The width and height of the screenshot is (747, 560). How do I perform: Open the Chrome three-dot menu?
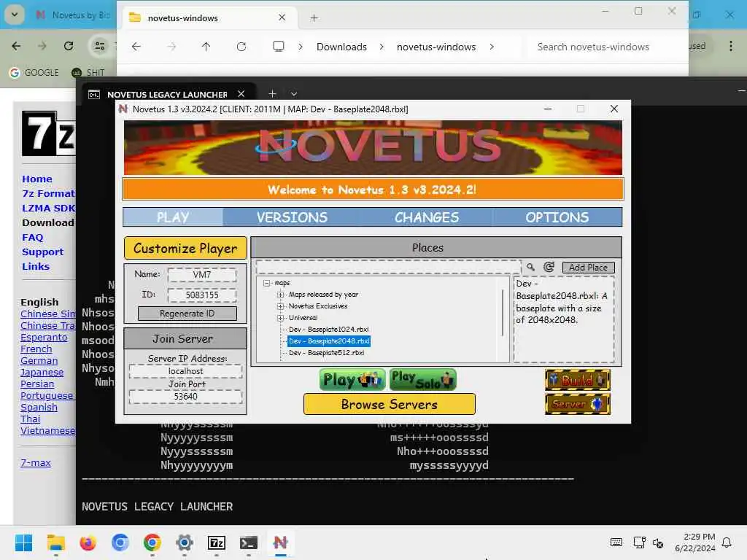pyautogui.click(x=731, y=46)
